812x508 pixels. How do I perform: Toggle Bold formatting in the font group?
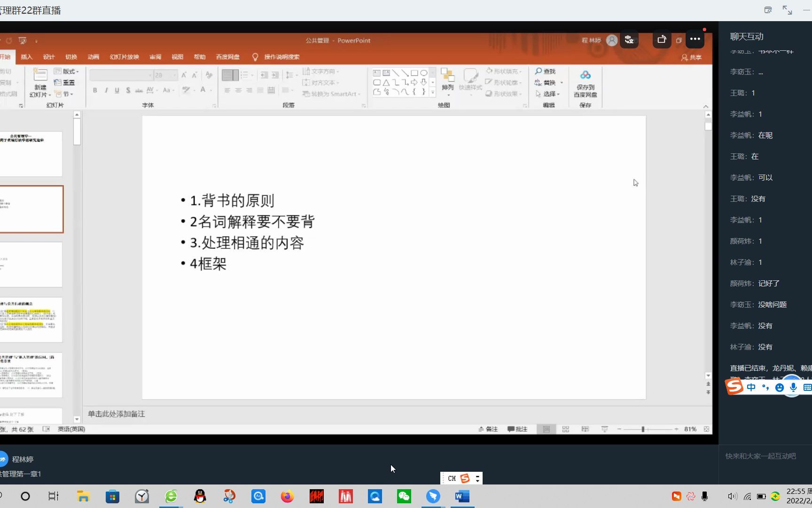click(95, 90)
